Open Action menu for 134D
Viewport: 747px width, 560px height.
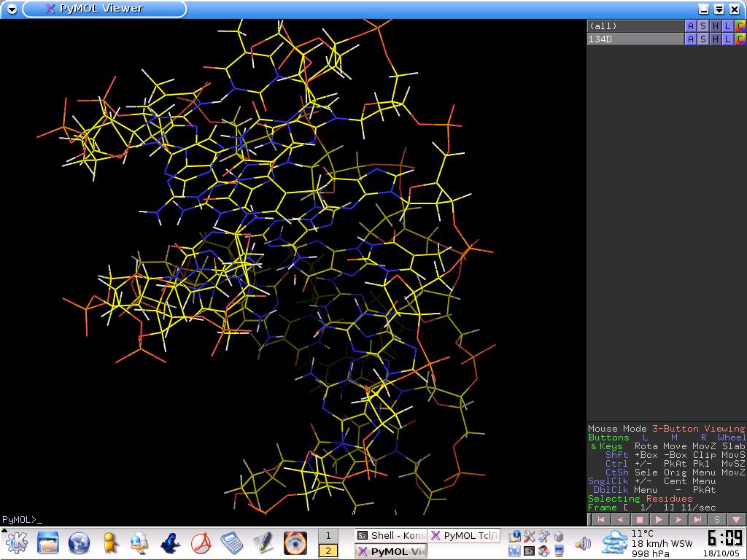(691, 39)
